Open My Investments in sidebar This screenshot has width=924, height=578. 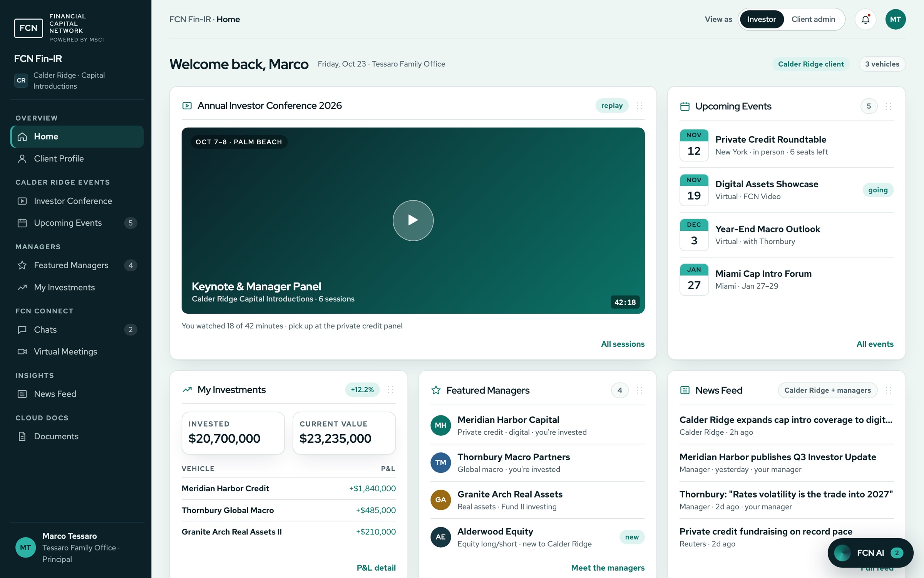(77, 287)
